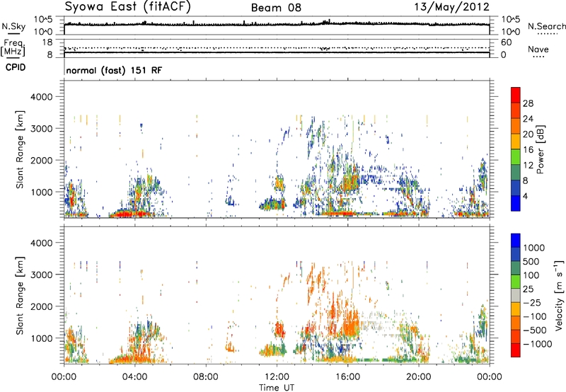Click the velocity scale value '500'

pyautogui.click(x=531, y=261)
